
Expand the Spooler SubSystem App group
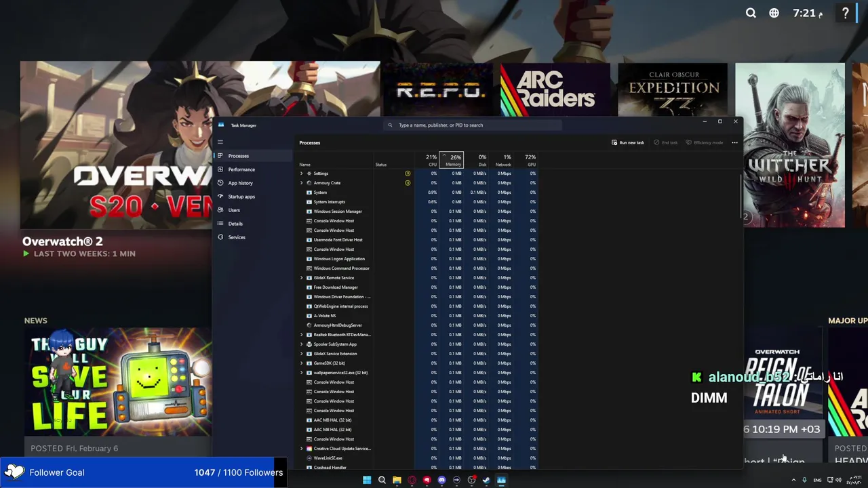click(x=302, y=344)
